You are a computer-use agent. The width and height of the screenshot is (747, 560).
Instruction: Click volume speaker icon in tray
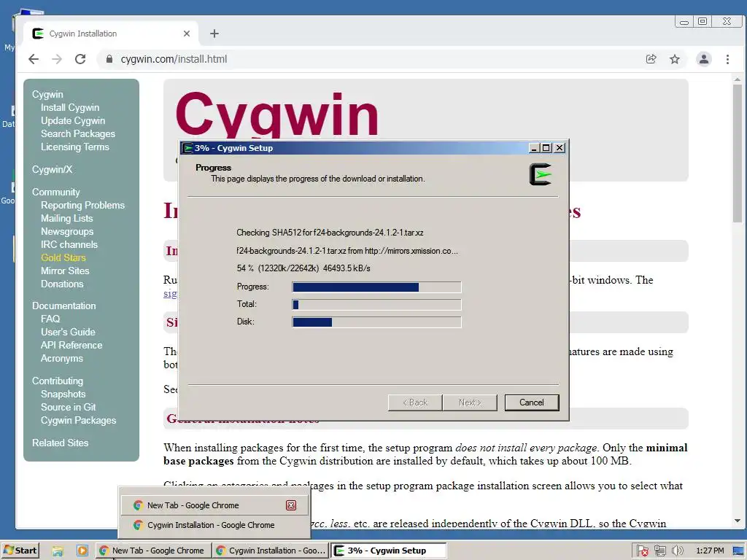(x=677, y=551)
